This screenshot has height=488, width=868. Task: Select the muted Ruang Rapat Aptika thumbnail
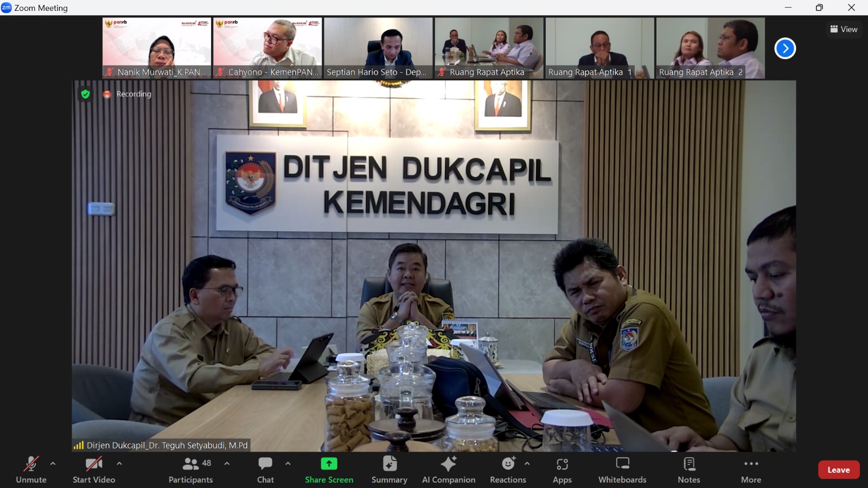(x=489, y=48)
